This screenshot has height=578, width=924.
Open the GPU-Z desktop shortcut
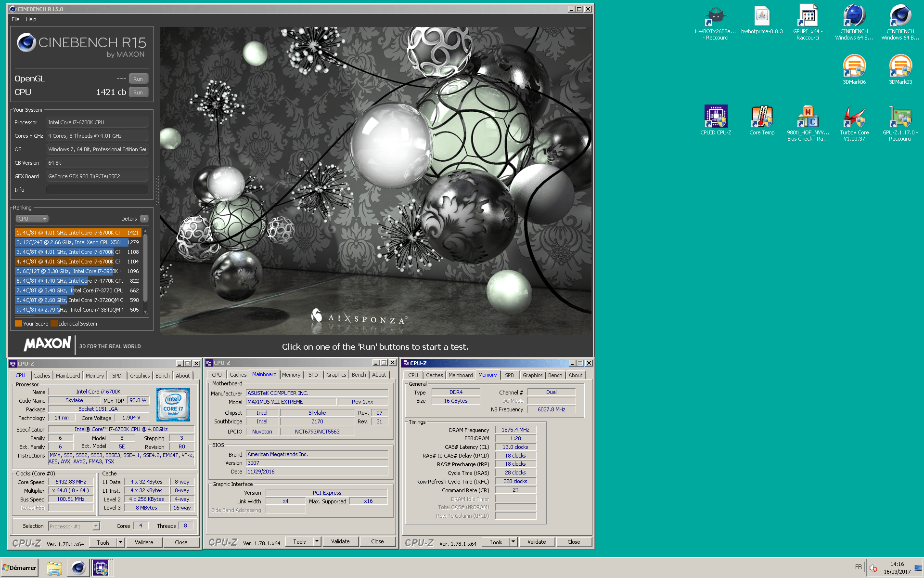[900, 117]
